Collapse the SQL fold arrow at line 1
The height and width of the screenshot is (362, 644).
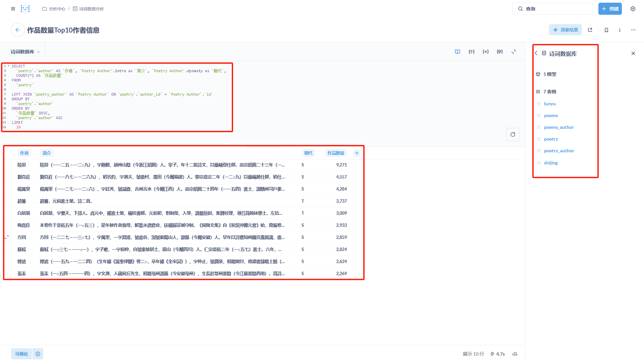click(x=8, y=66)
